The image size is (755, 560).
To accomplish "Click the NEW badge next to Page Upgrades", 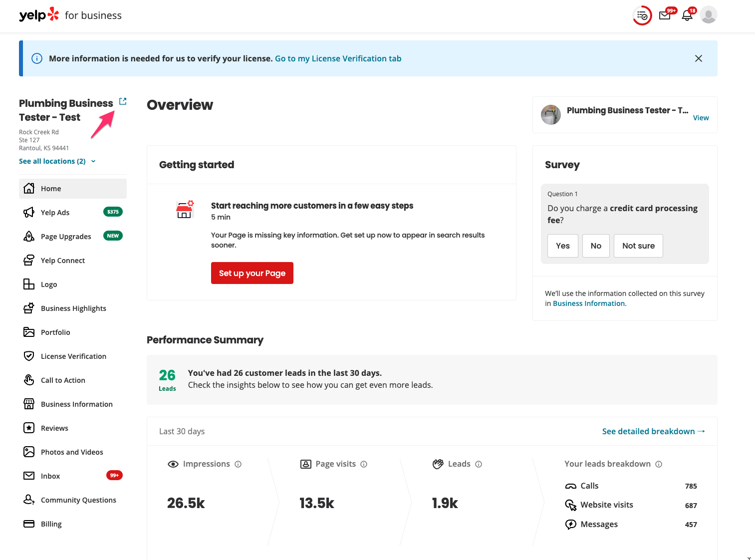I will (113, 236).
